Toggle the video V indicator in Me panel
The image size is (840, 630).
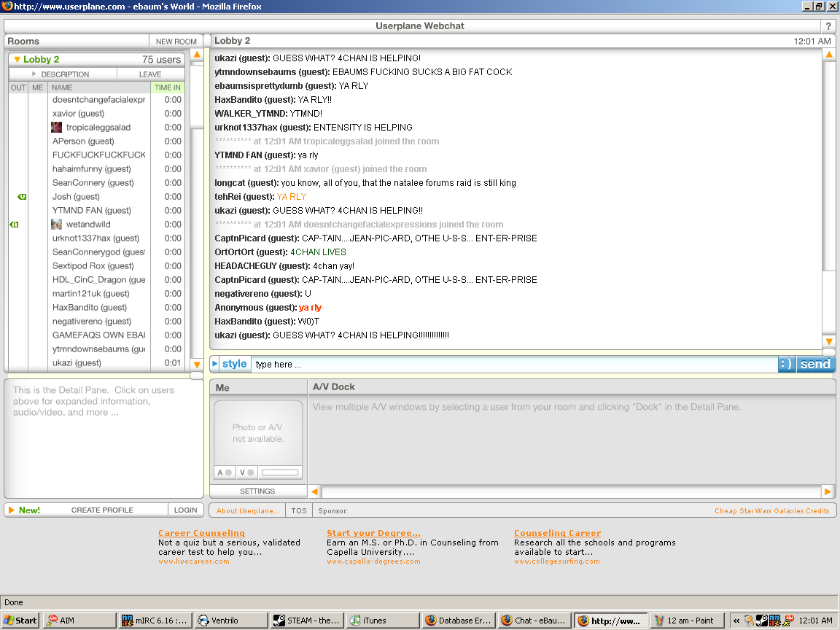(x=246, y=472)
